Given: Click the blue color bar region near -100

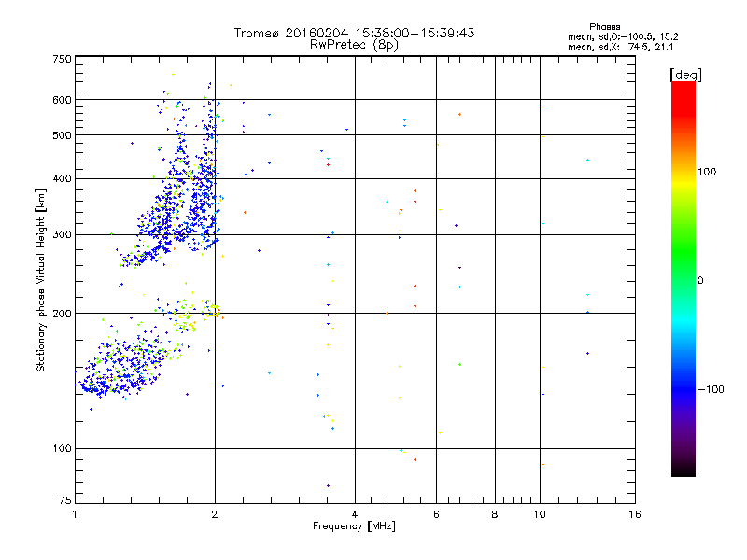Looking at the screenshot, I should 684,389.
